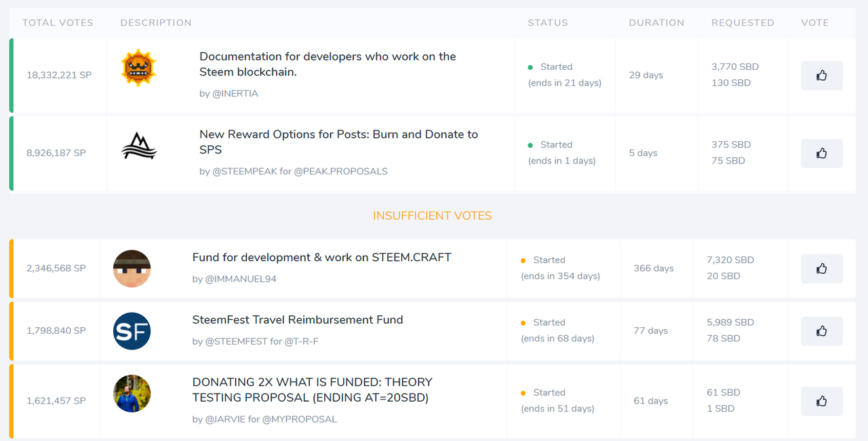Open the INERTIA sun avatar icon
The image size is (868, 441).
tap(139, 68)
